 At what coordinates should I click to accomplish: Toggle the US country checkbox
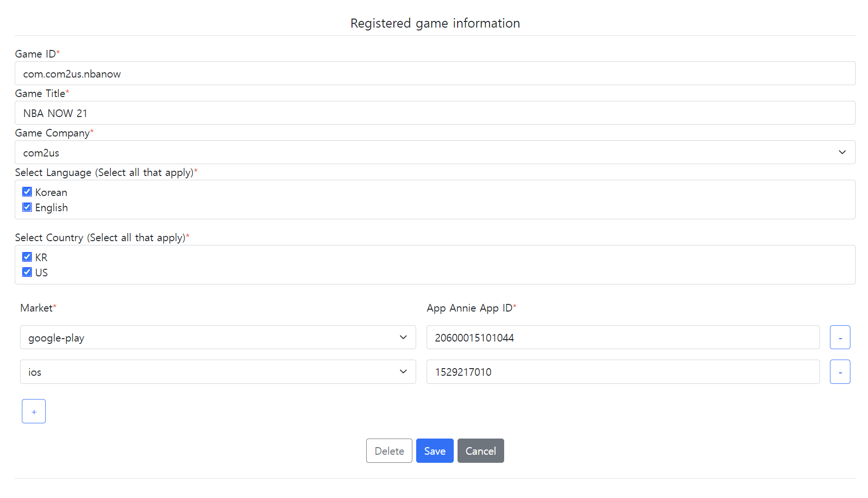point(27,272)
